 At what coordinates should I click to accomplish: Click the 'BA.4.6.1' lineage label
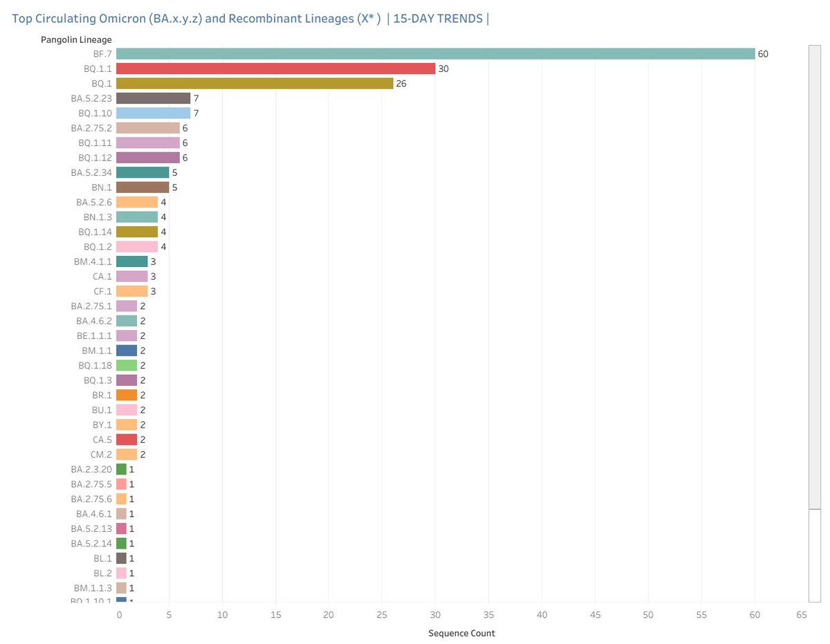tap(95, 514)
